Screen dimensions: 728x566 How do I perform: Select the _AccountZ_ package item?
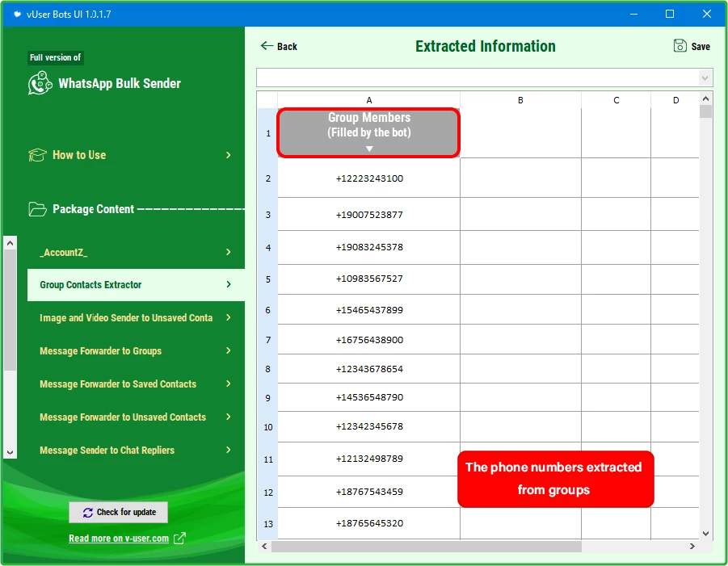click(136, 252)
